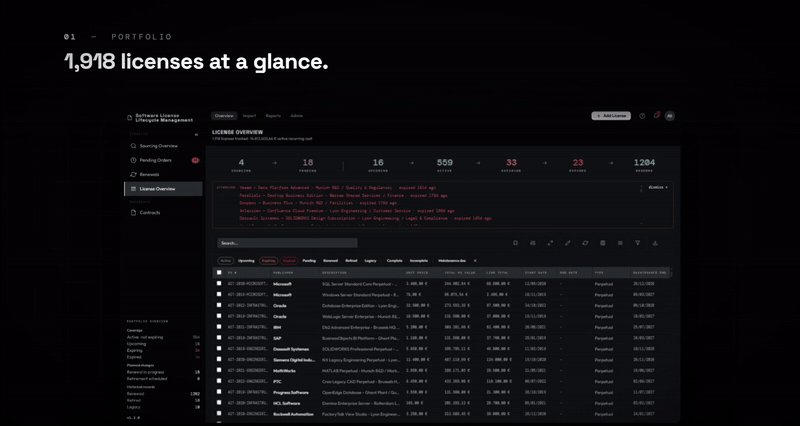800x426 pixels.
Task: Click the 16 Upcoming stat counter
Action: [x=378, y=165]
